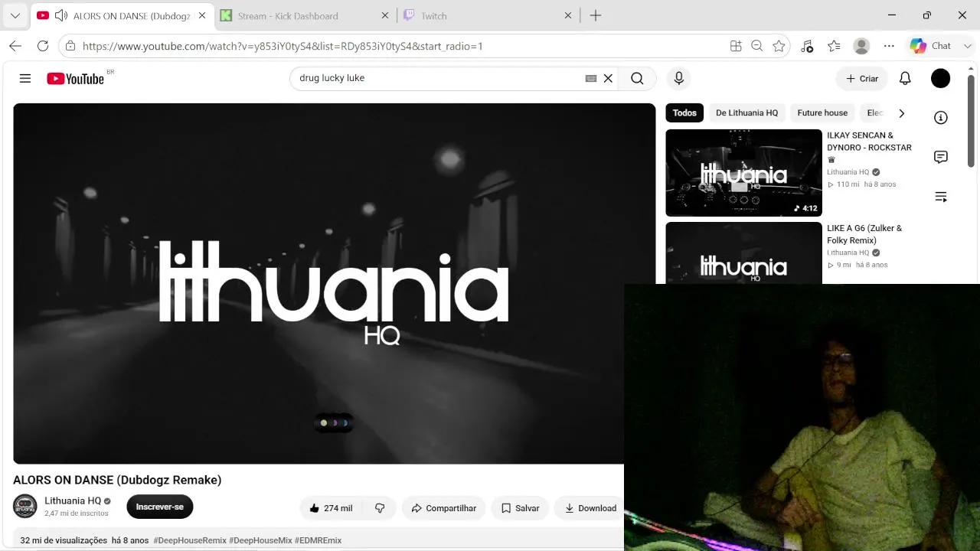Add this page to favorites star
The width and height of the screenshot is (980, 551).
(x=779, y=46)
